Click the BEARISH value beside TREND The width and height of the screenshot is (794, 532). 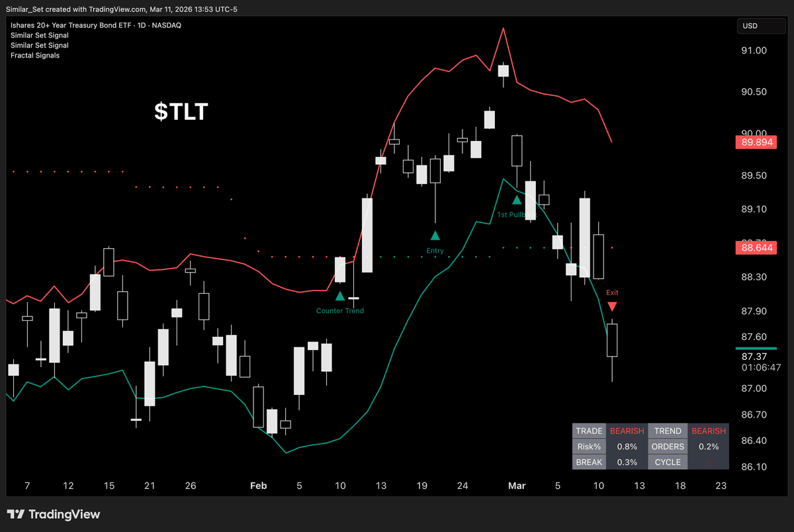click(709, 431)
